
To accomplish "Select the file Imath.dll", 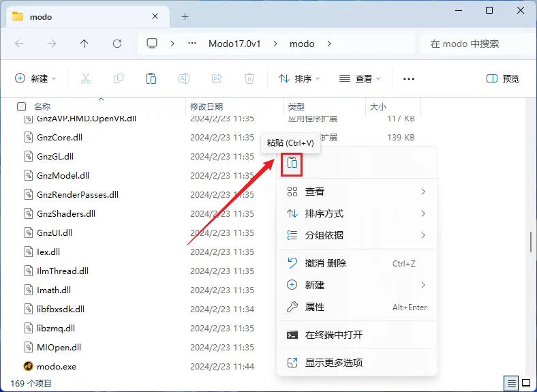I will click(54, 290).
